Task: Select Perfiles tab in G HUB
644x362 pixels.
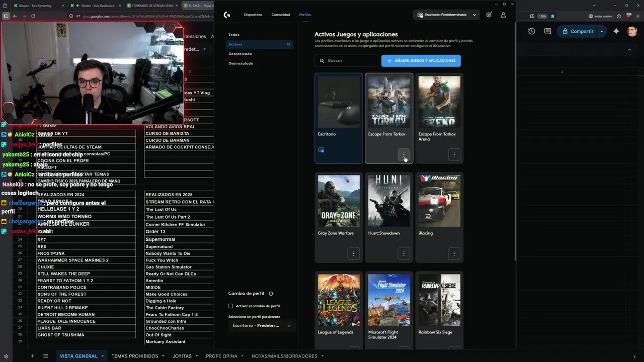Action: [305, 15]
